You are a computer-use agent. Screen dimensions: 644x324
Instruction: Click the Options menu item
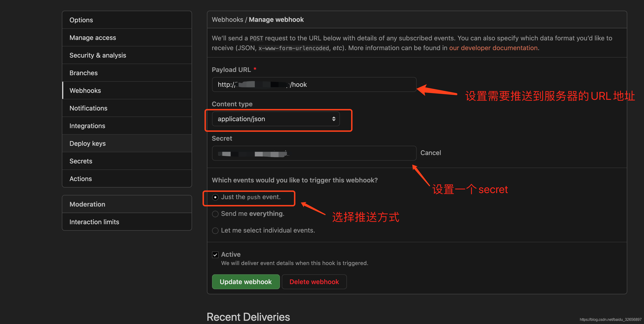(81, 19)
